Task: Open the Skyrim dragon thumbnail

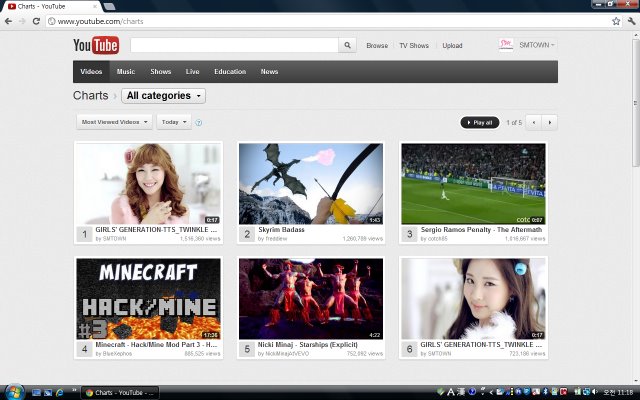Action: coord(311,184)
